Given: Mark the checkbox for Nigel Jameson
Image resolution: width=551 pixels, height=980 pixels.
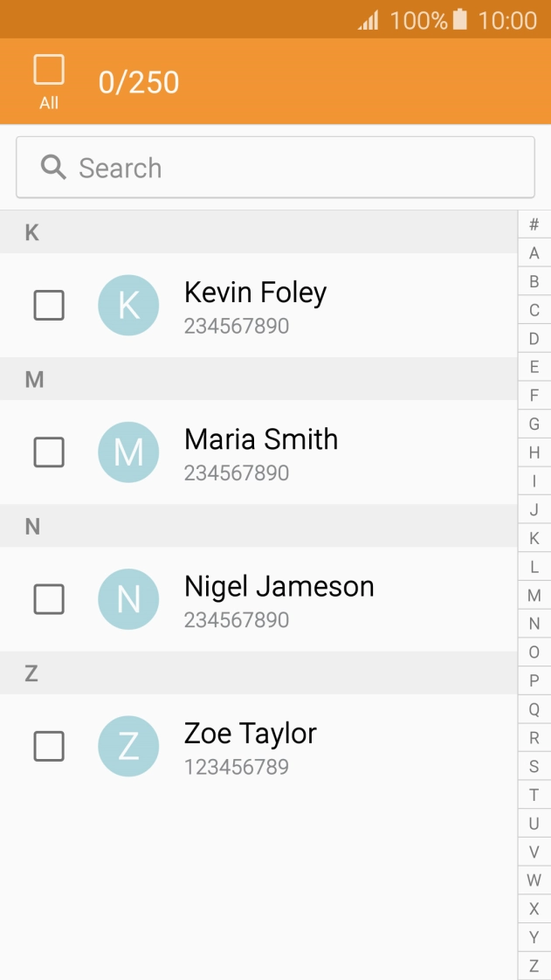Looking at the screenshot, I should [49, 599].
